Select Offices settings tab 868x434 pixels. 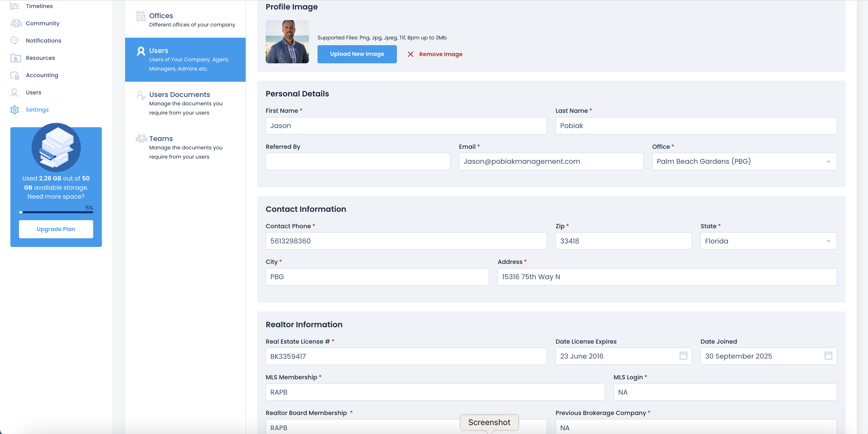pos(185,20)
